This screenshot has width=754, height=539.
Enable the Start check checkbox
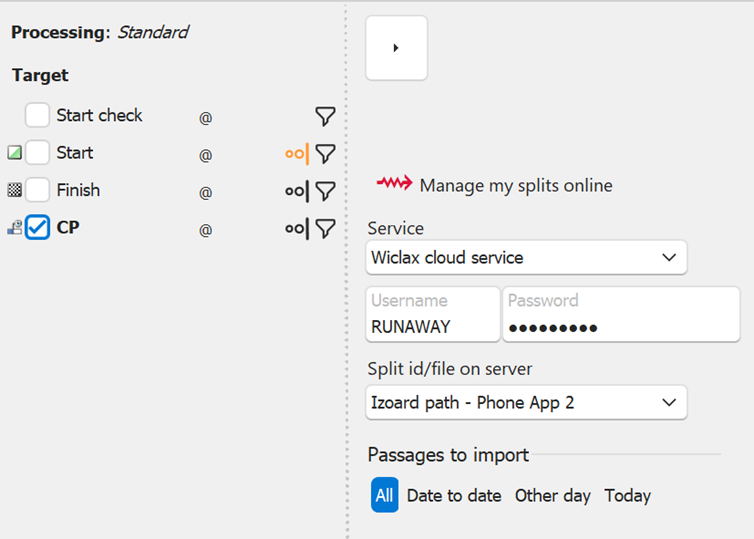[38, 115]
